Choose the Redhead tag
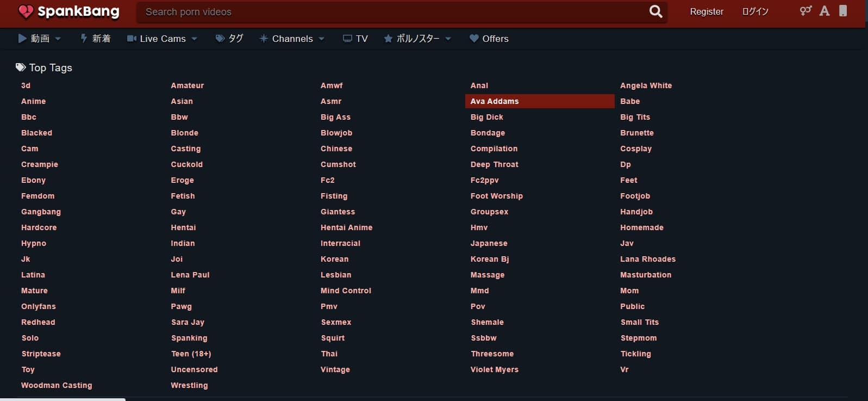Image resolution: width=868 pixels, height=401 pixels. (38, 322)
